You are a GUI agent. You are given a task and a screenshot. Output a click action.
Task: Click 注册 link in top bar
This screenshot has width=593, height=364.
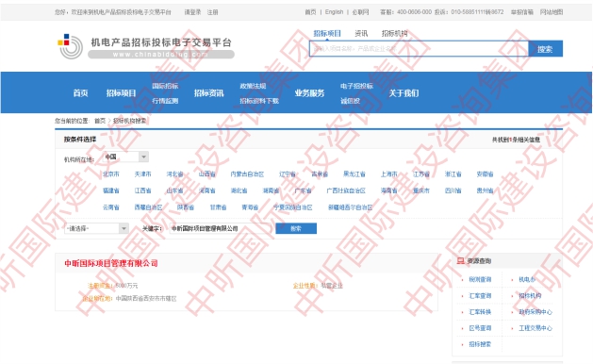point(212,12)
